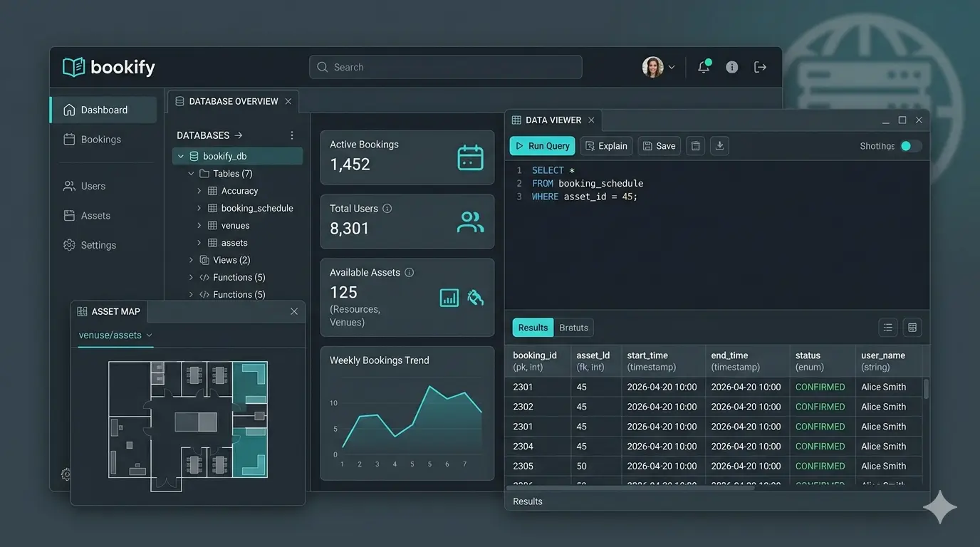This screenshot has height=547, width=980.
Task: Toggle the Shothgs switch
Action: pyautogui.click(x=911, y=146)
